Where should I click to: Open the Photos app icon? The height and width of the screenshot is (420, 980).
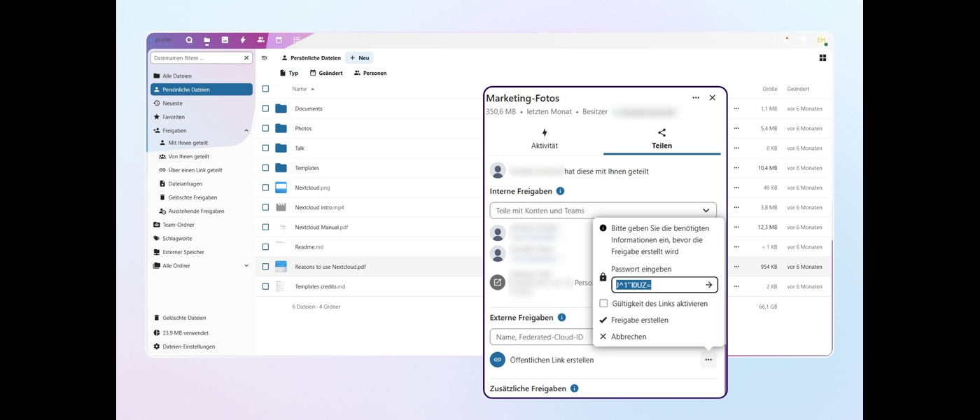(224, 40)
